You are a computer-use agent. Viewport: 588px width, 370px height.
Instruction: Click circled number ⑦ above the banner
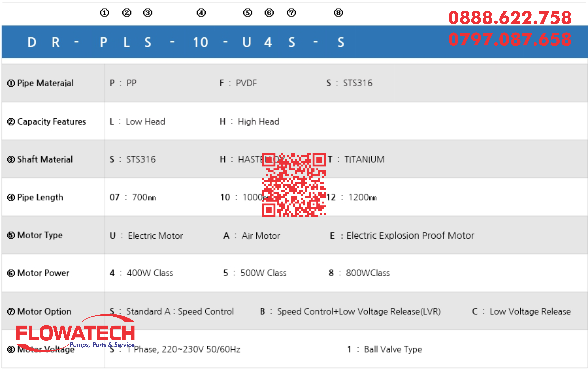pos(291,13)
